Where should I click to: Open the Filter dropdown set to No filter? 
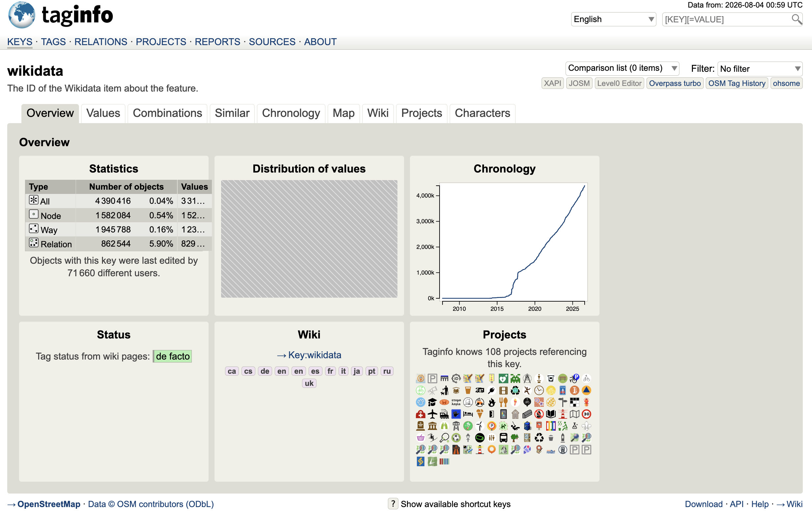click(759, 69)
